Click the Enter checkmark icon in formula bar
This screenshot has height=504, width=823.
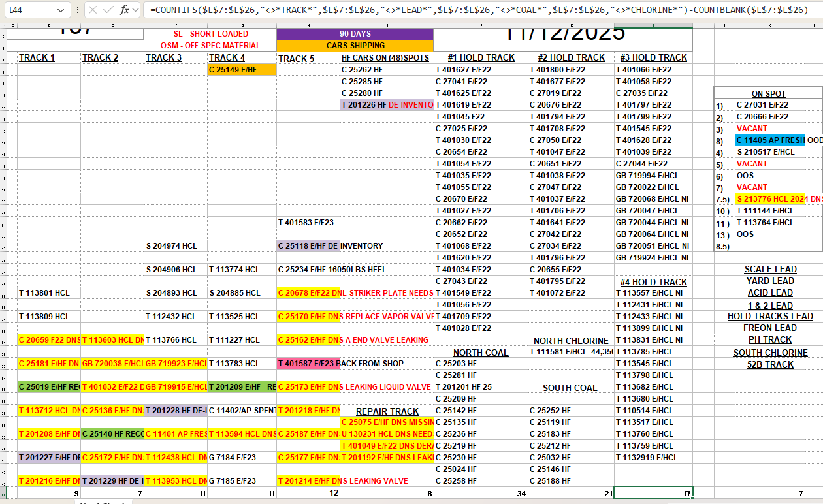click(x=108, y=10)
